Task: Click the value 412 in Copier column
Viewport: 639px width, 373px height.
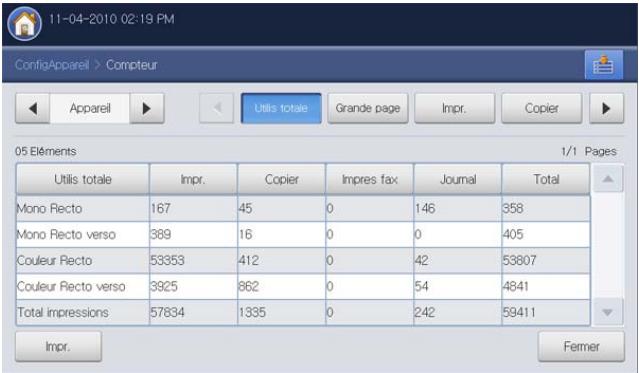Action: [249, 260]
